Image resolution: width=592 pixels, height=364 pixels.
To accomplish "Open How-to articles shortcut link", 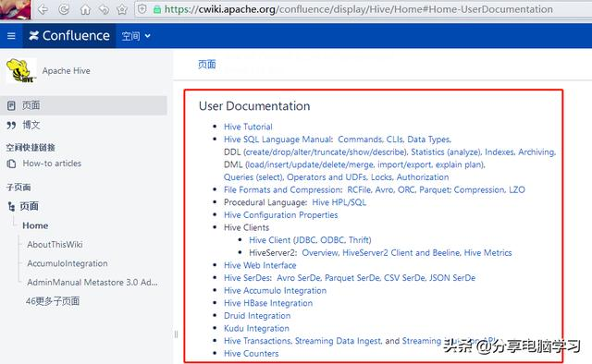I will (52, 164).
